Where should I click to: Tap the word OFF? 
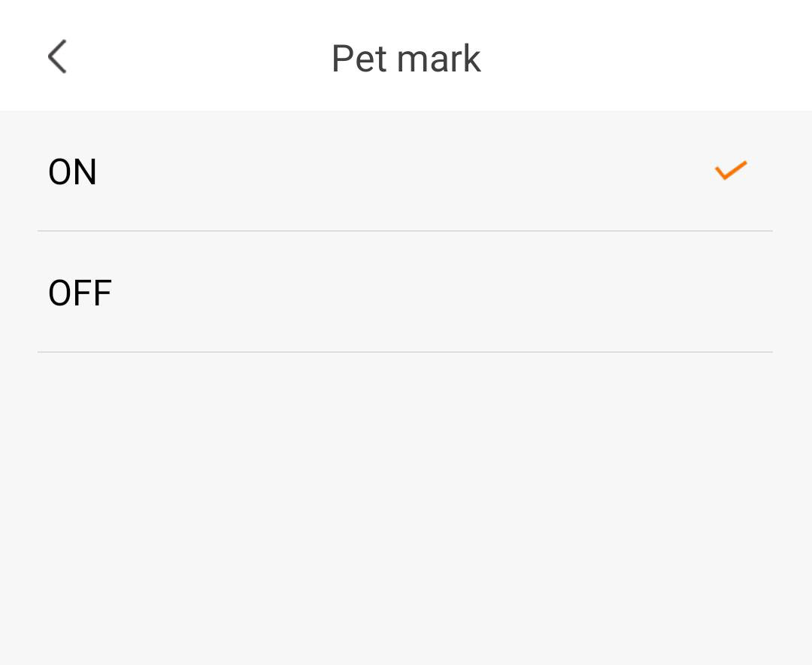[80, 293]
